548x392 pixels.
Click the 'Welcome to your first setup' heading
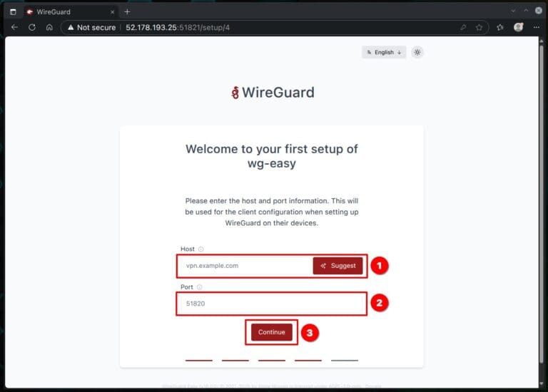pyautogui.click(x=272, y=156)
